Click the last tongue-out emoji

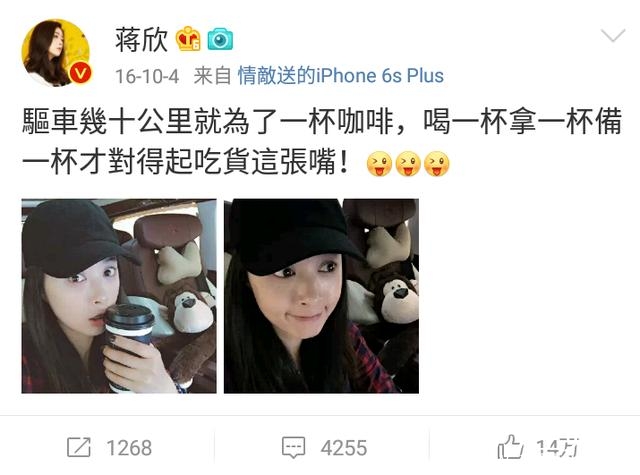pyautogui.click(x=436, y=164)
